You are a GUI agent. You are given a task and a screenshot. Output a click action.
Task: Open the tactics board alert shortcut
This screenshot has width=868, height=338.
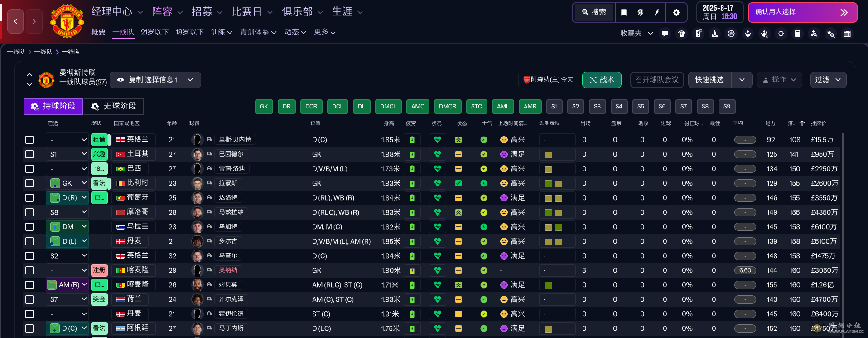click(x=698, y=34)
